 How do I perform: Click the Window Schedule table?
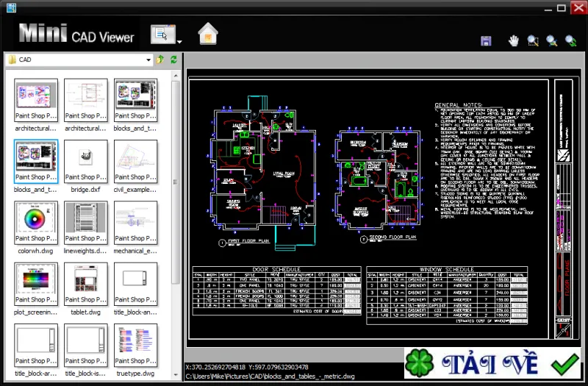click(447, 296)
